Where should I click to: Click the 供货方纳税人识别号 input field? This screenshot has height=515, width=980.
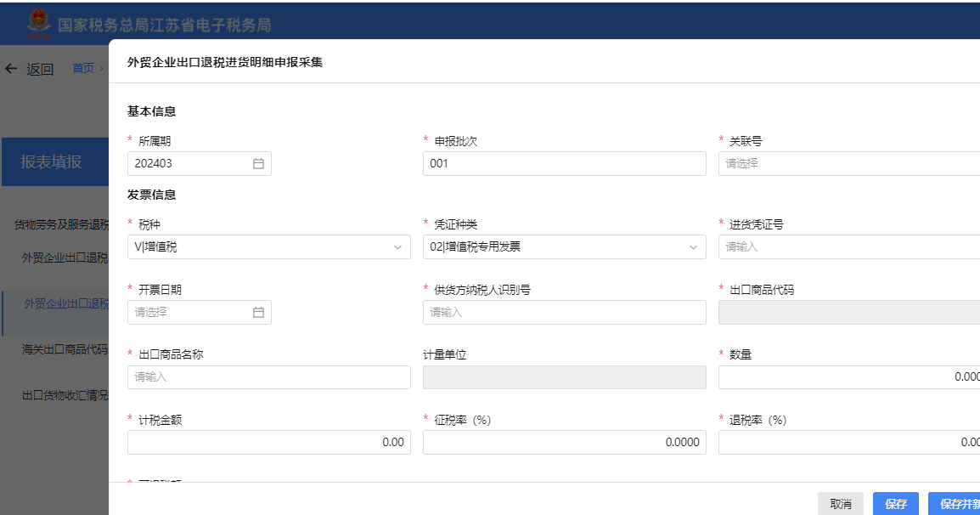(x=564, y=313)
